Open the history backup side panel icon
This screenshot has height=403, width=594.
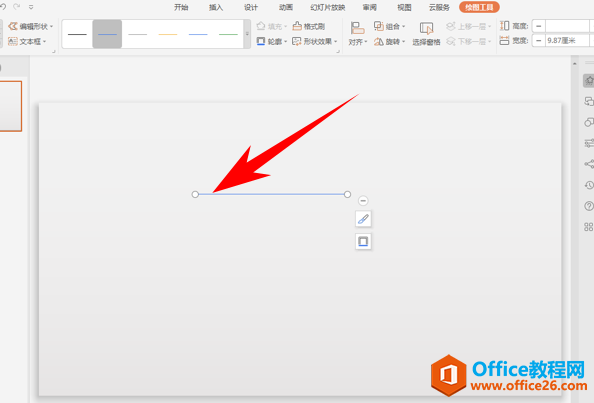[589, 185]
